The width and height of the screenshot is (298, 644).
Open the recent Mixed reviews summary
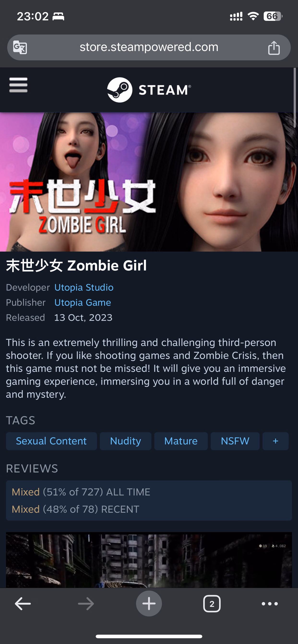coord(75,509)
